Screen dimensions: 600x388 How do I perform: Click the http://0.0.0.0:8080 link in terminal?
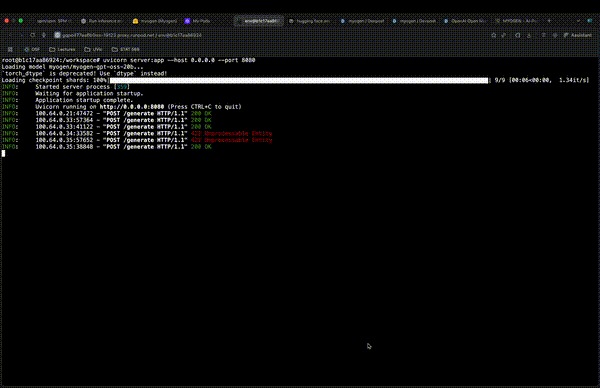132,107
